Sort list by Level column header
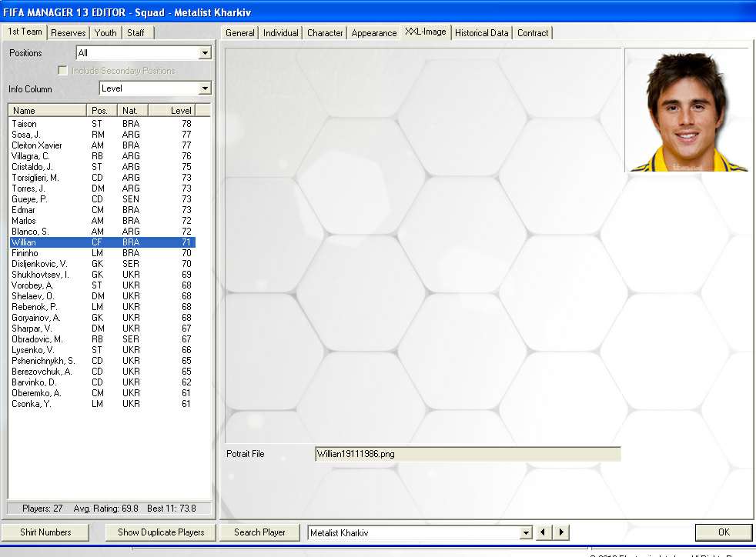756x557 pixels. point(180,111)
